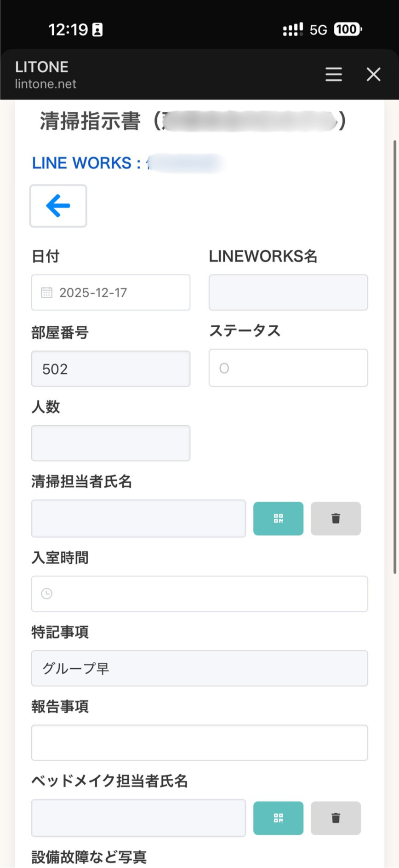Scan QR code for 清掃担当者氏名
The width and height of the screenshot is (399, 868).
[x=278, y=519]
